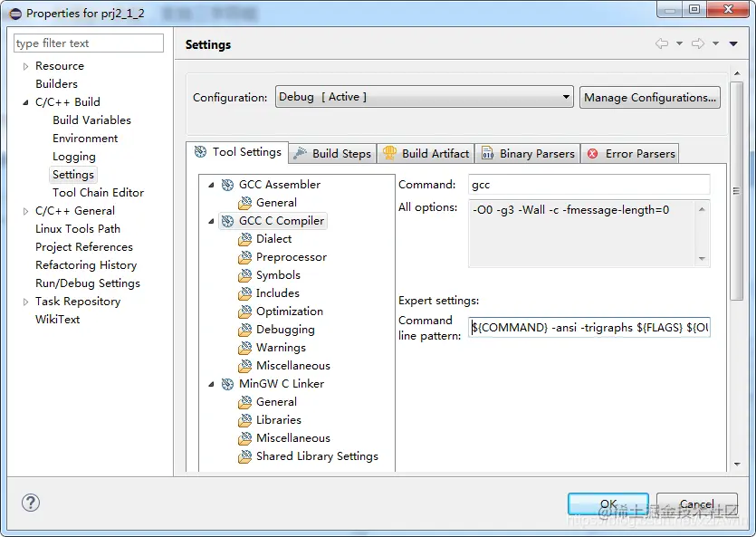The width and height of the screenshot is (756, 537).
Task: Switch to the Build Artifact tab
Action: pyautogui.click(x=426, y=154)
